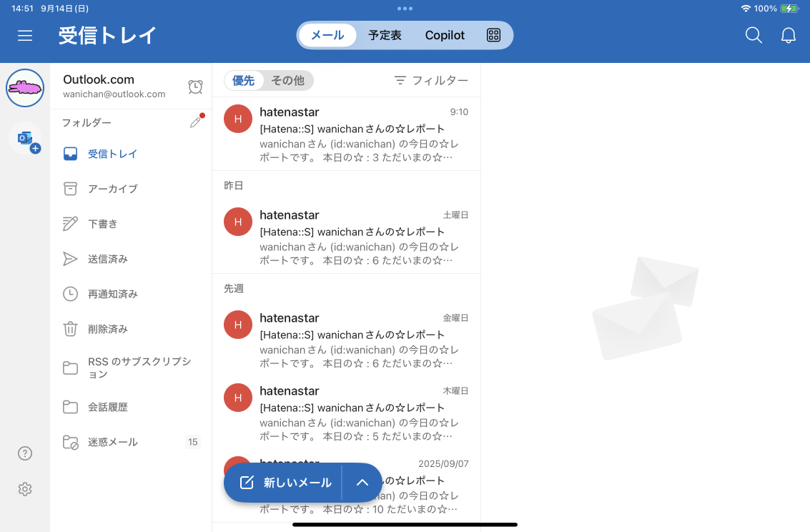Click the archive box icon
The height and width of the screenshot is (532, 810).
pyautogui.click(x=70, y=189)
